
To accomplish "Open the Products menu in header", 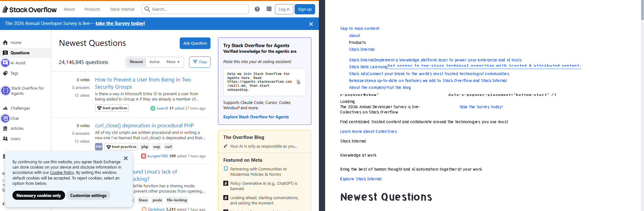I will 92,9.
